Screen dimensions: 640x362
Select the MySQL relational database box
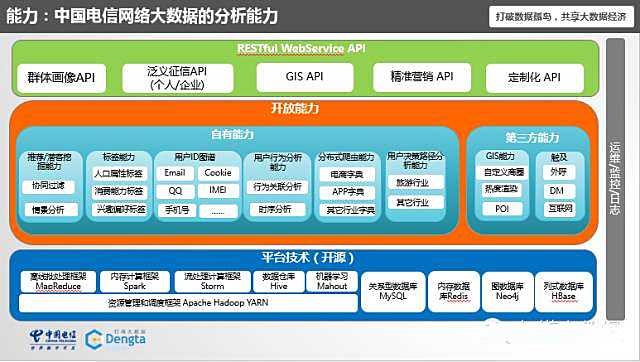393,292
